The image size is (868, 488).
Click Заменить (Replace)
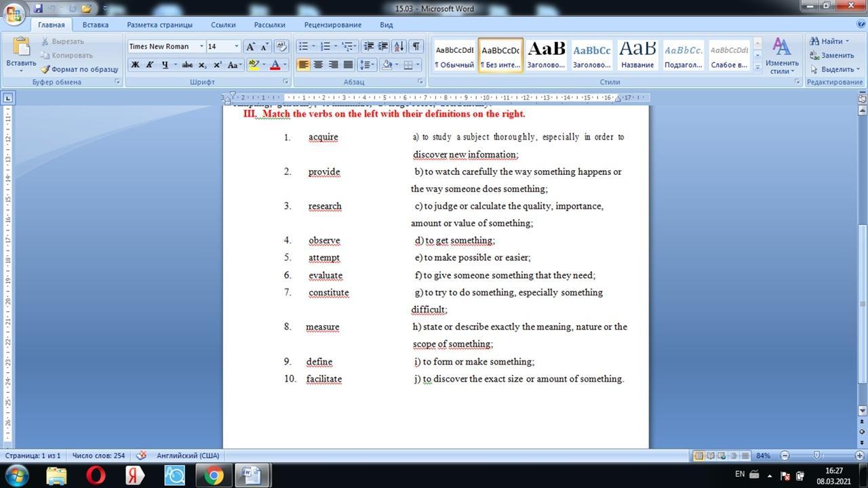(832, 56)
